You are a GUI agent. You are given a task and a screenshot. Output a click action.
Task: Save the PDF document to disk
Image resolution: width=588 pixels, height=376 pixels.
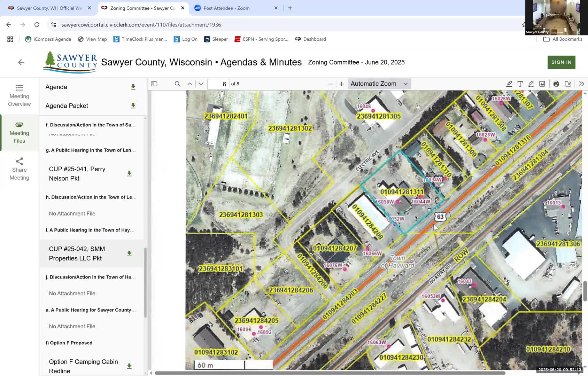[x=568, y=84]
